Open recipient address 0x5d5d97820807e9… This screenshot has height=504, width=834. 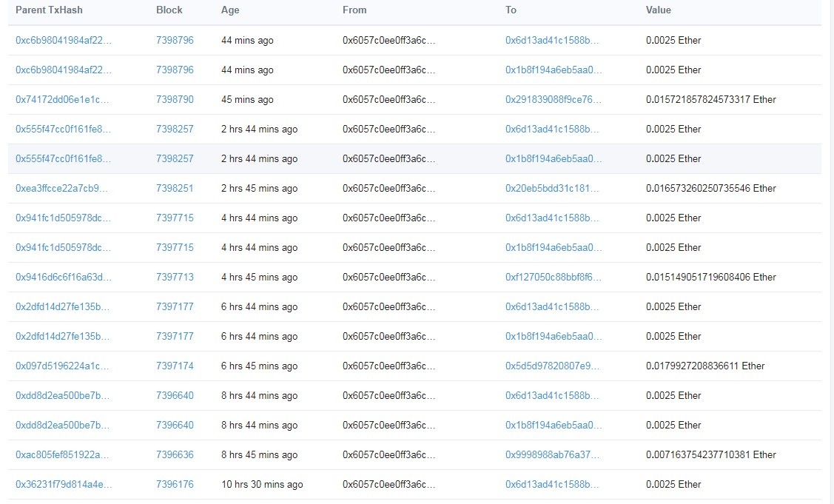tap(551, 366)
